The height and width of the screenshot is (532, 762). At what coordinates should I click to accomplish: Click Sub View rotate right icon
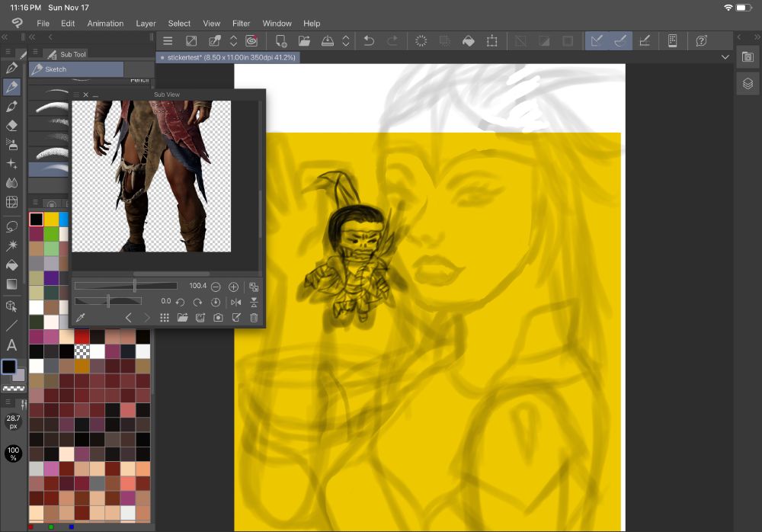pos(197,302)
